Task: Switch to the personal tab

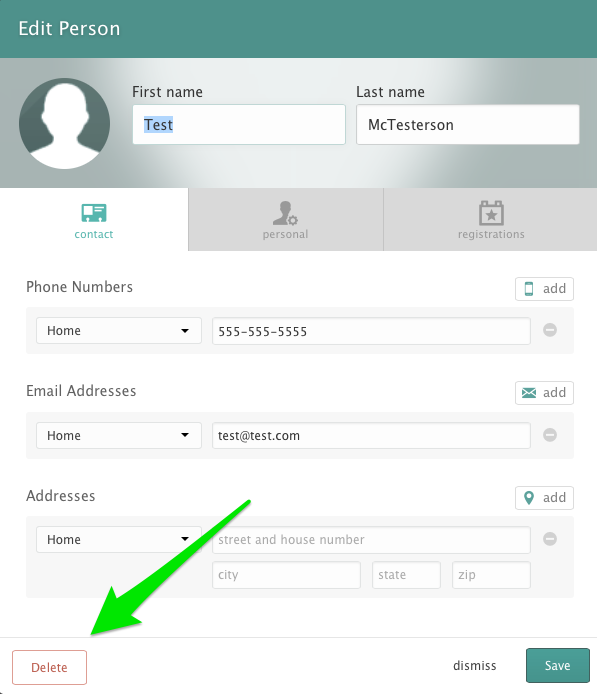Action: pos(285,220)
